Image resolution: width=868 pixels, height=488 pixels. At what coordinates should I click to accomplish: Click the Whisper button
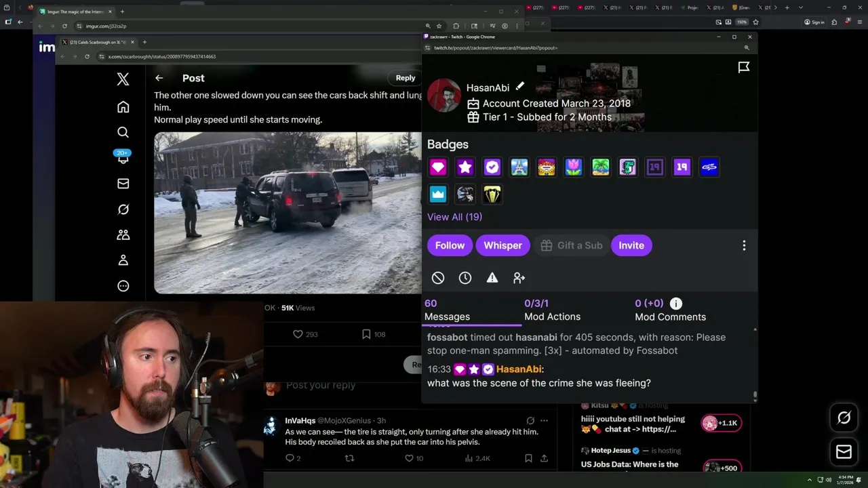pos(502,245)
